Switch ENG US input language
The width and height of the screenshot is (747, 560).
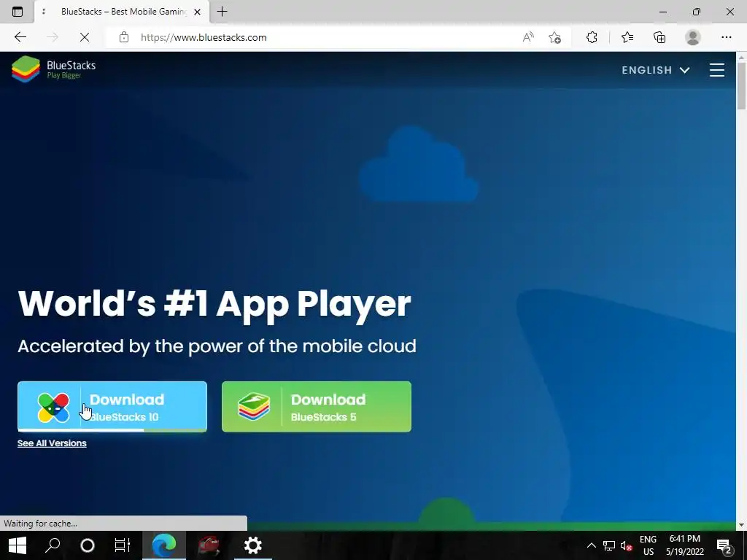(x=648, y=545)
